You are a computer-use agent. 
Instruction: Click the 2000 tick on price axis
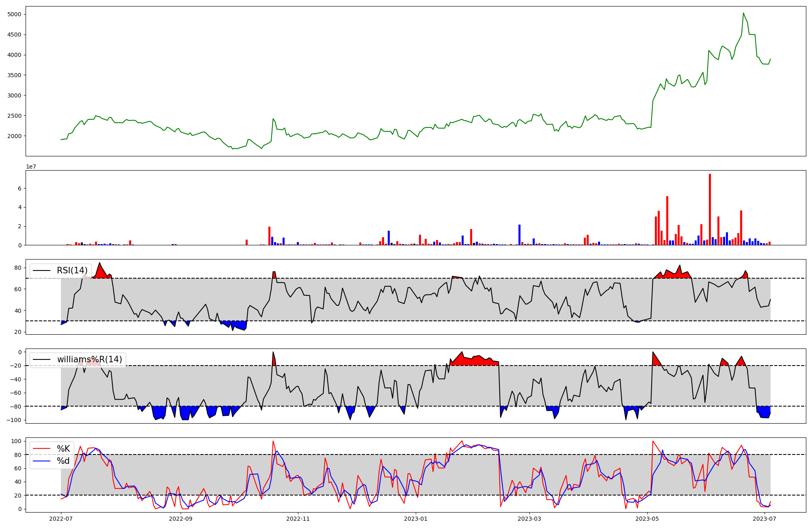14,136
